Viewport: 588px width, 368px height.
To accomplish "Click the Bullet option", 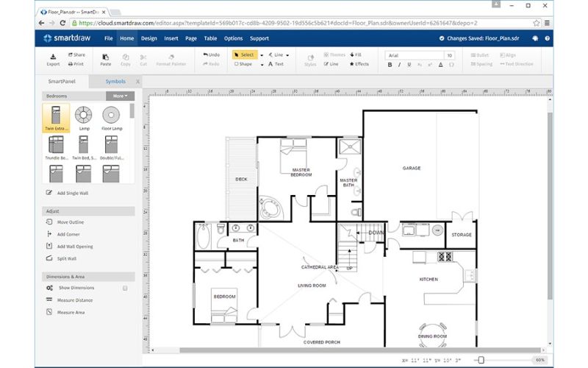I will tap(480, 55).
